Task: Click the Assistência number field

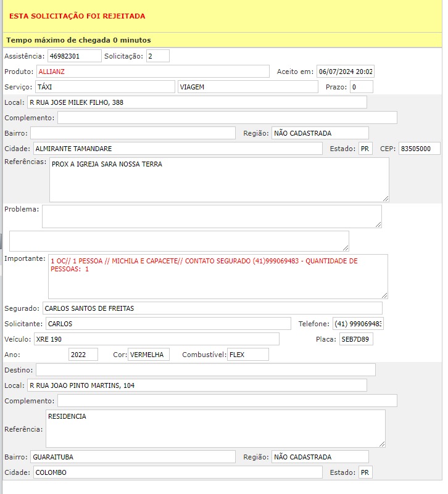Action: (x=74, y=56)
